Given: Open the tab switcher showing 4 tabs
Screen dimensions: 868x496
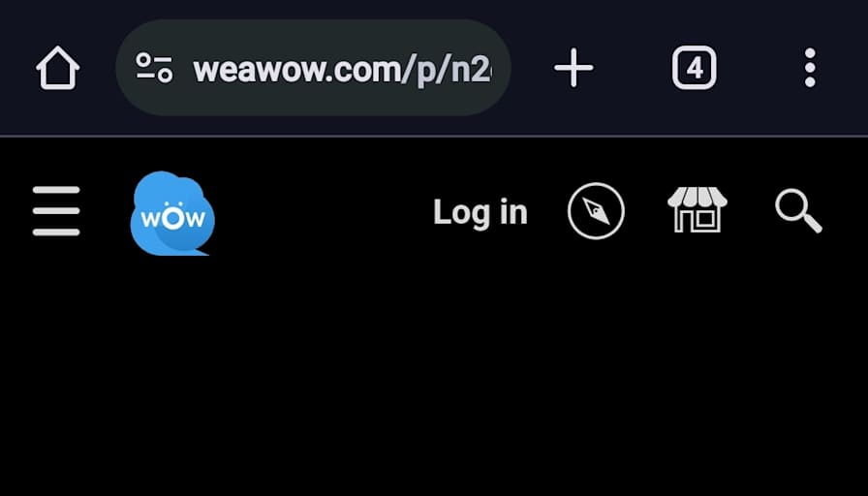Looking at the screenshot, I should 695,68.
